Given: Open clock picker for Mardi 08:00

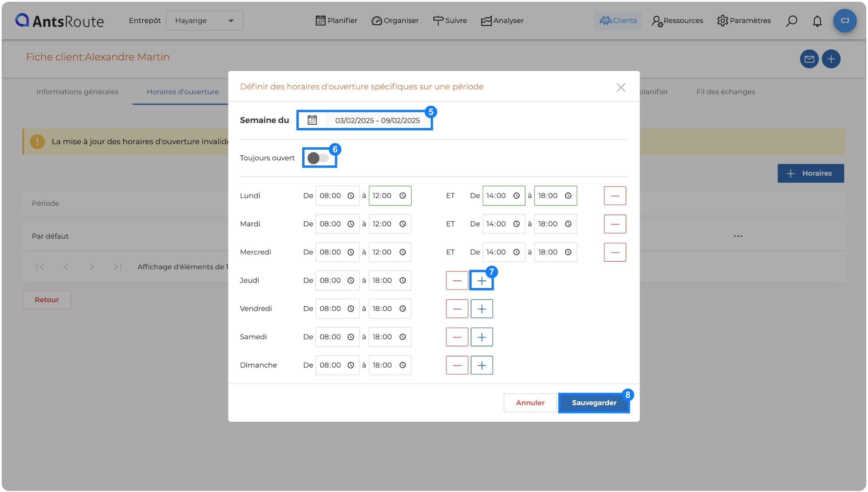Looking at the screenshot, I should click(350, 224).
